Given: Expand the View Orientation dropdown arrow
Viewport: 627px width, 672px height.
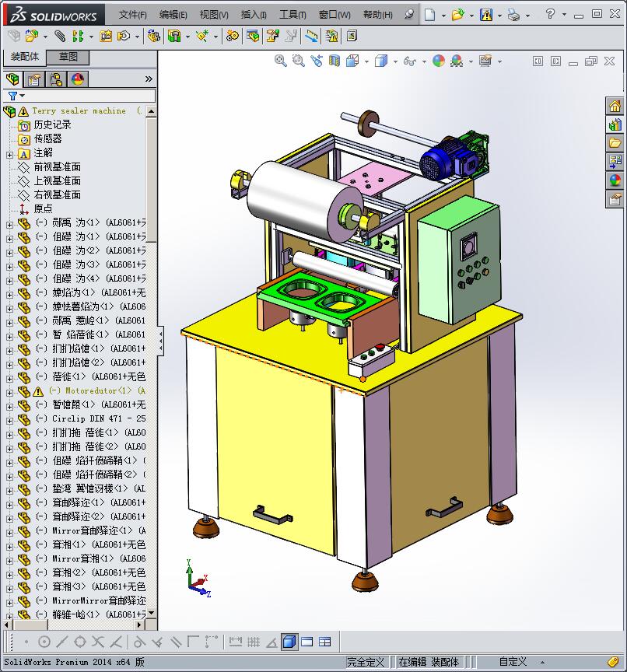Looking at the screenshot, I should (366, 61).
